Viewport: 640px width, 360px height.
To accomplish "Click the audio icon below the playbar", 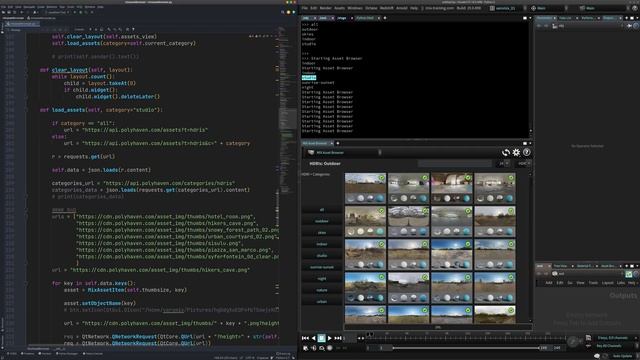I will 313,348.
